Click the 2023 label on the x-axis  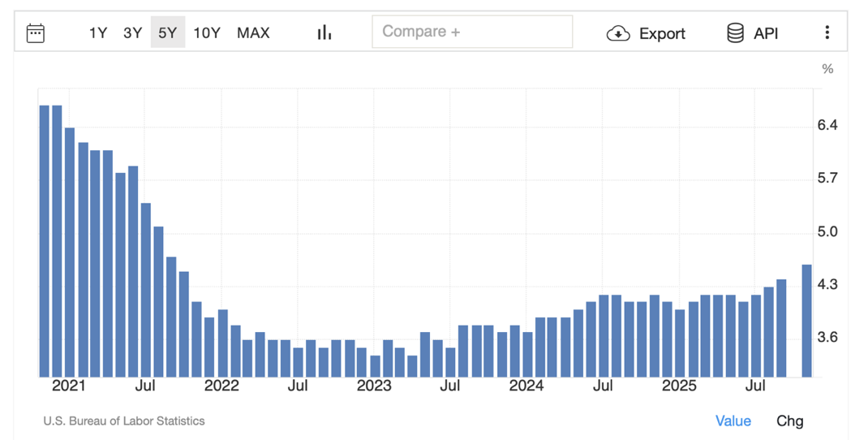tap(374, 386)
